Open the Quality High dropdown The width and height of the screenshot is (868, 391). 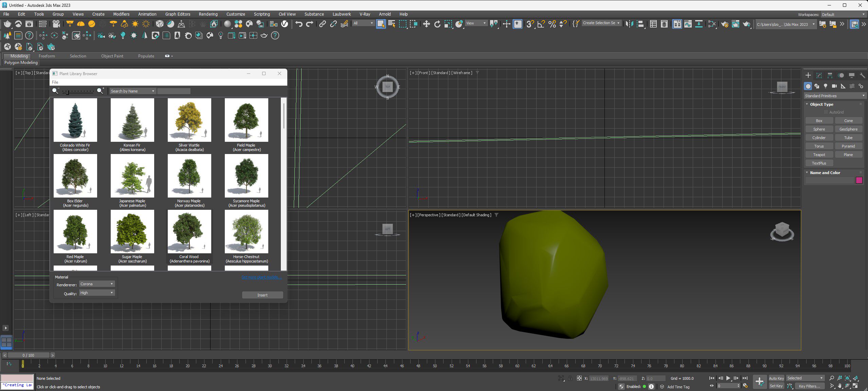click(97, 293)
